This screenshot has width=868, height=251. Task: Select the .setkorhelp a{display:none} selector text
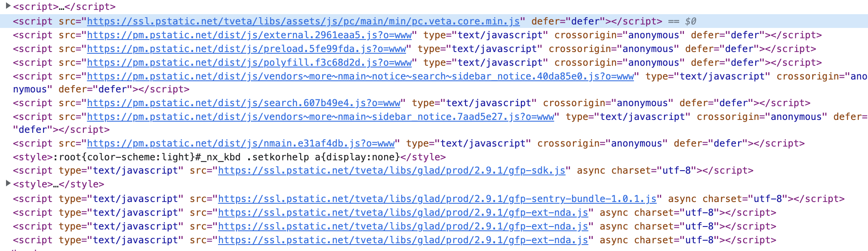tap(323, 157)
